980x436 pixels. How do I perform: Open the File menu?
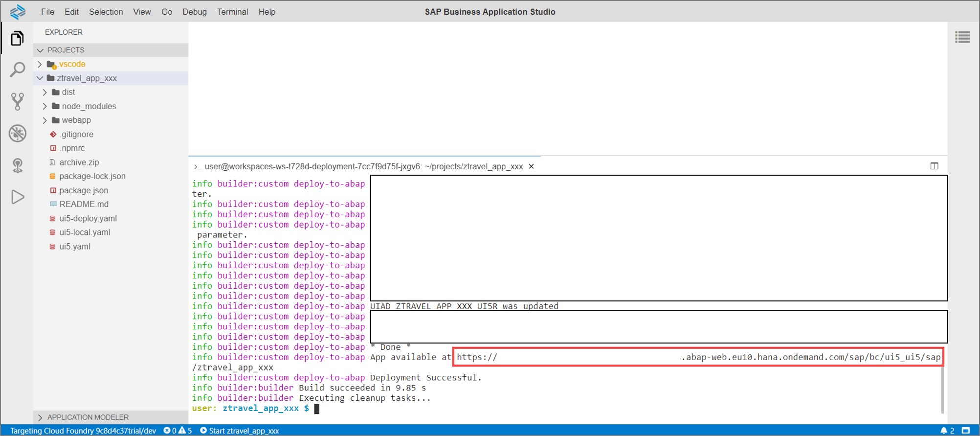pyautogui.click(x=47, y=12)
